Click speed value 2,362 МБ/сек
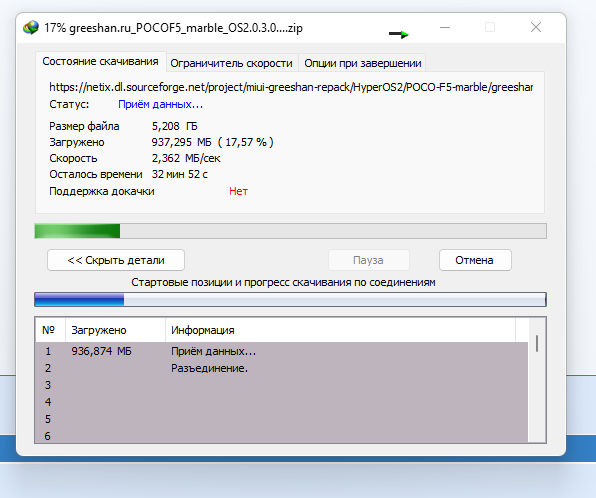The height and width of the screenshot is (498, 596). [x=186, y=158]
